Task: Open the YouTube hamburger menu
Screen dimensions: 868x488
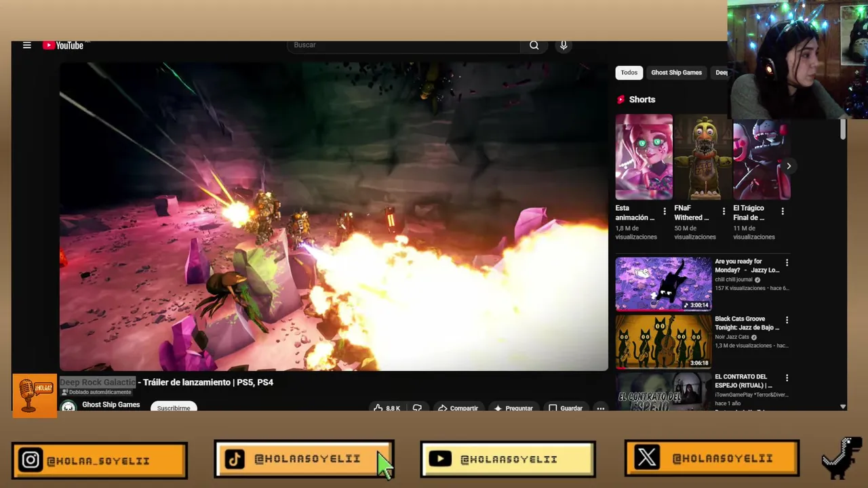Action: (27, 45)
